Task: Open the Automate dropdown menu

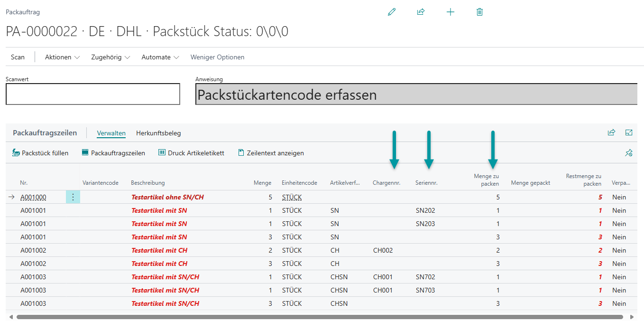Action: [x=160, y=57]
